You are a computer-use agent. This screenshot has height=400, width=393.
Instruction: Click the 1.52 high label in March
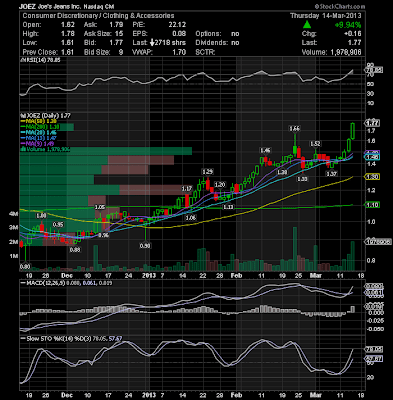point(315,144)
